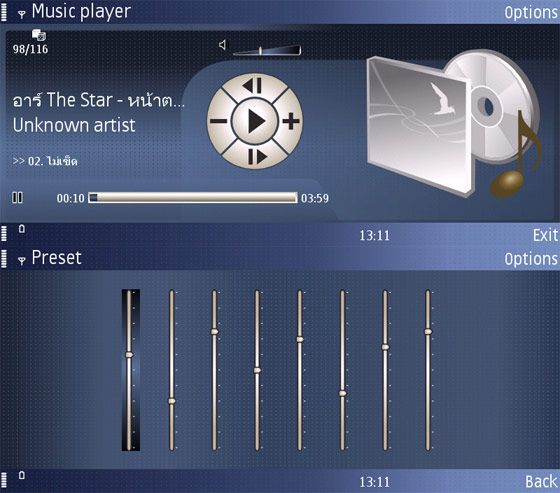Click the Back softkey

[541, 482]
